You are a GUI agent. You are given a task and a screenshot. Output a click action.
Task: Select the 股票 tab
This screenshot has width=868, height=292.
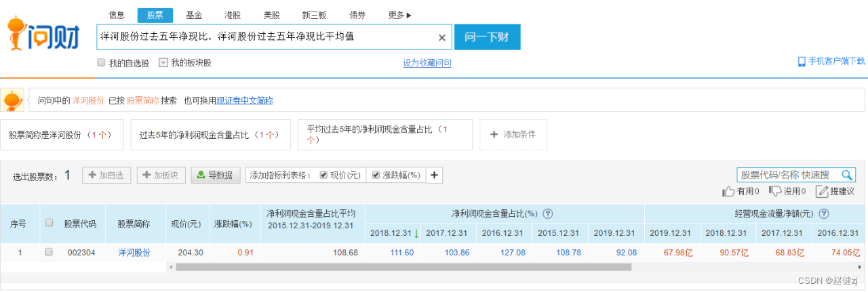coord(155,15)
